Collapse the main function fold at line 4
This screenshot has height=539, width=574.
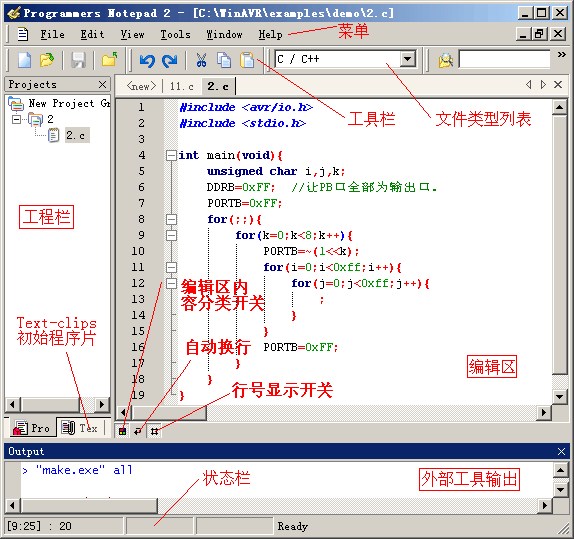pyautogui.click(x=171, y=155)
